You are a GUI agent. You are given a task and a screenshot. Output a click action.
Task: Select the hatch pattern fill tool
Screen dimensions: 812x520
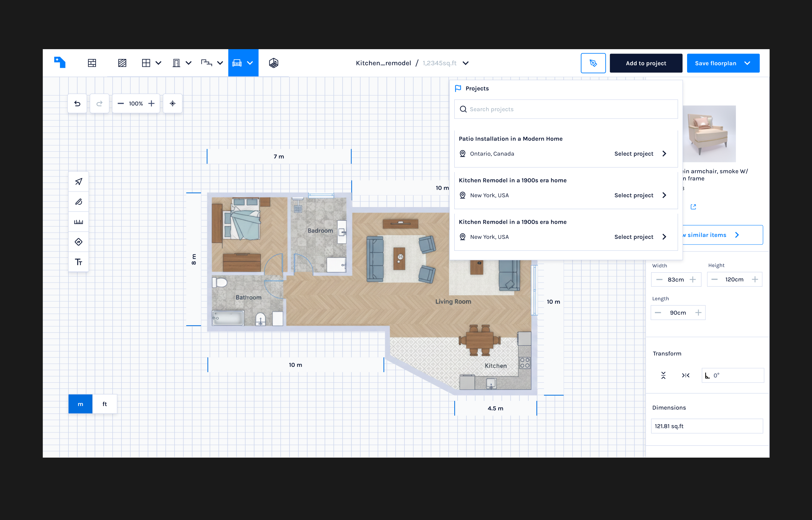click(x=122, y=63)
